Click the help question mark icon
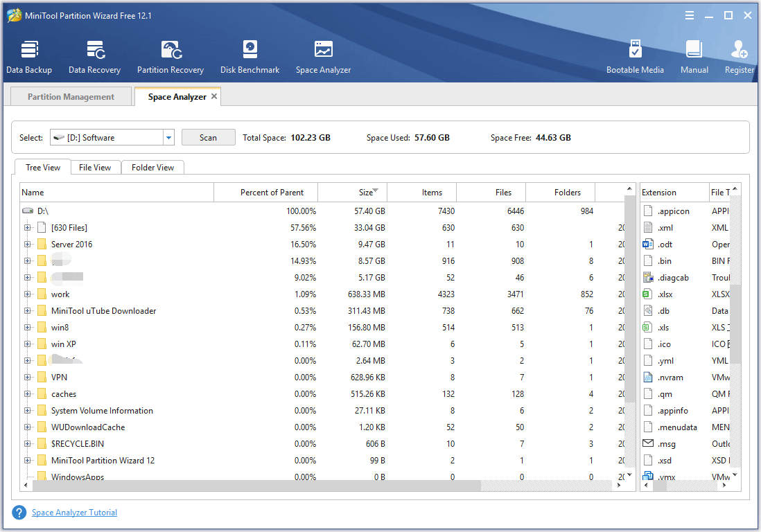Viewport: 761px width, 532px height. click(19, 513)
